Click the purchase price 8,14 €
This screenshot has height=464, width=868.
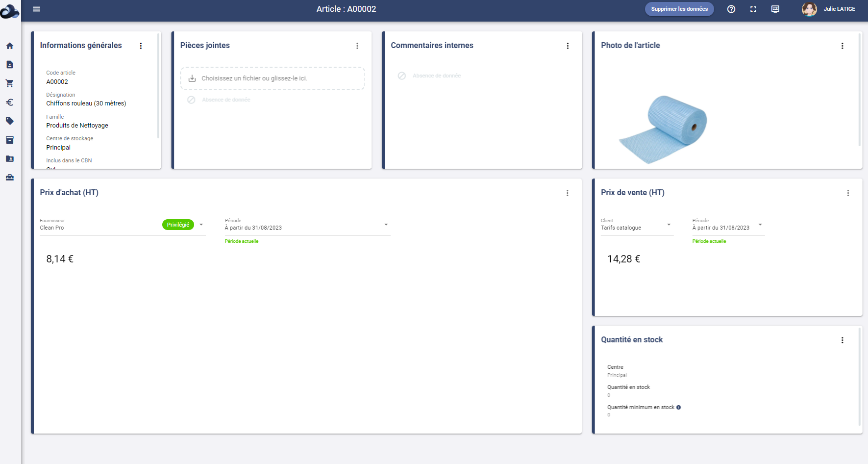coord(60,259)
